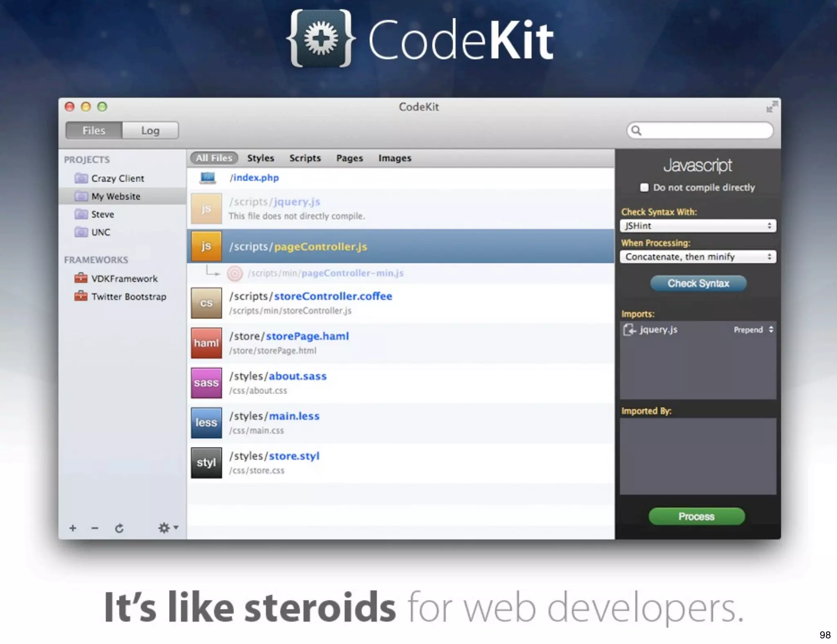
Task: Switch to the Files view toggle
Action: [x=94, y=130]
